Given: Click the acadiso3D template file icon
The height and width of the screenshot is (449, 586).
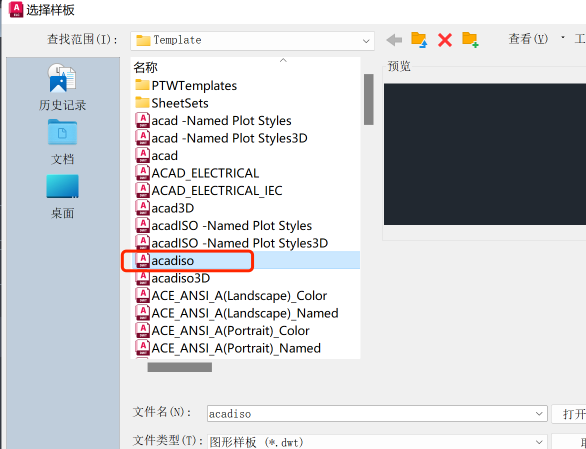Looking at the screenshot, I should (142, 278).
